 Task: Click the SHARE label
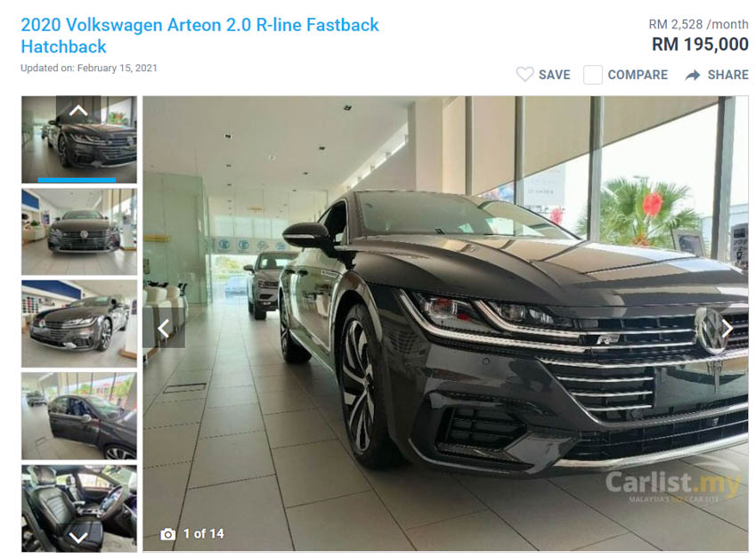pos(728,75)
